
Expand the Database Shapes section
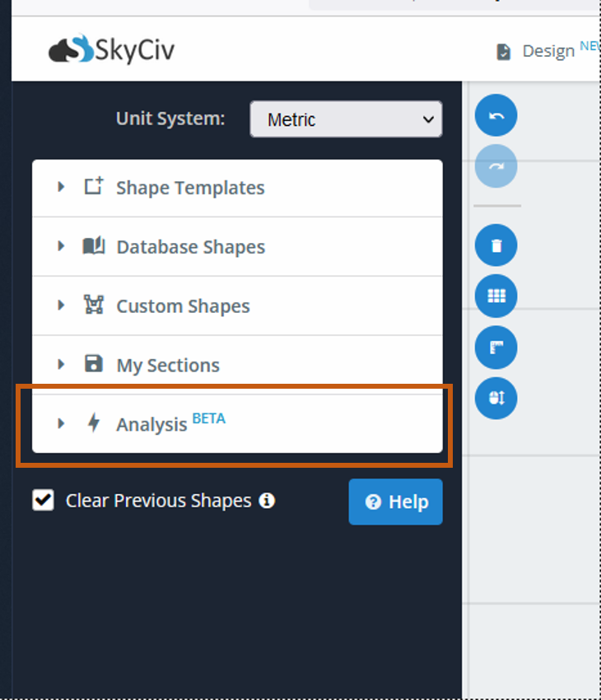(x=237, y=247)
